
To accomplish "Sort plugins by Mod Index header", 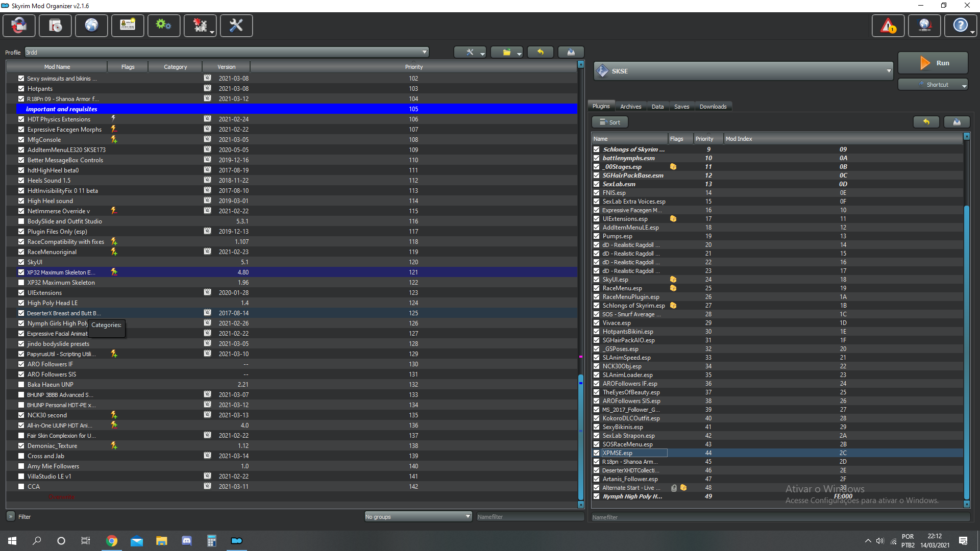I will click(x=843, y=139).
